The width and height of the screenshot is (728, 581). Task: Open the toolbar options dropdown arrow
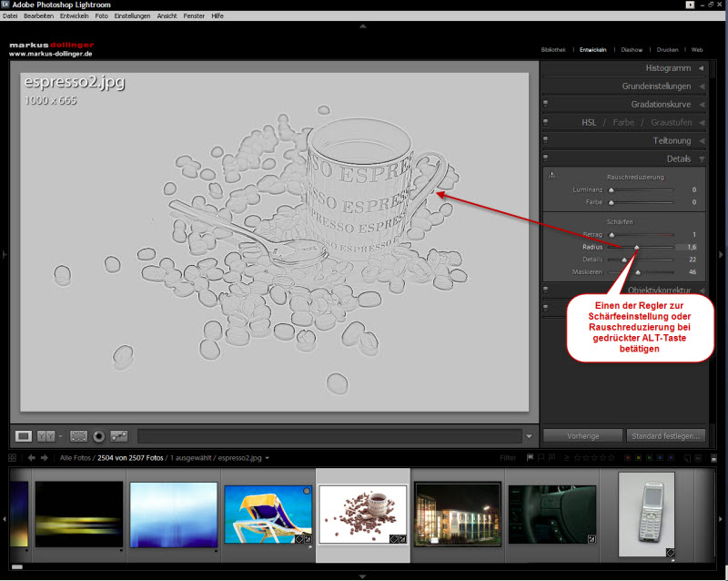pos(529,436)
